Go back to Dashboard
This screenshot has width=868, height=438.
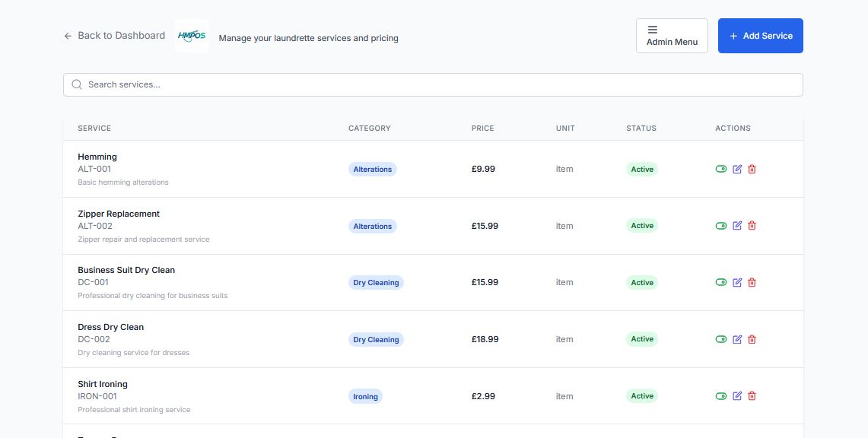(115, 36)
